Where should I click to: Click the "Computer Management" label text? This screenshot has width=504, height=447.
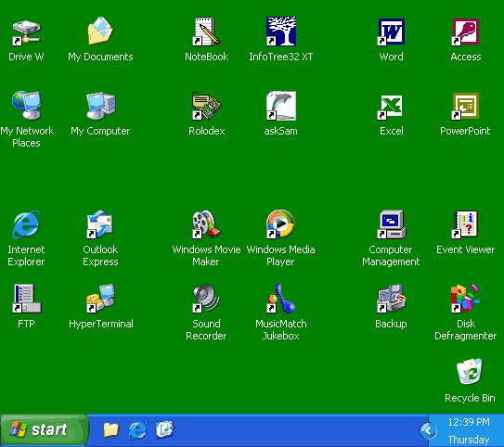click(391, 256)
